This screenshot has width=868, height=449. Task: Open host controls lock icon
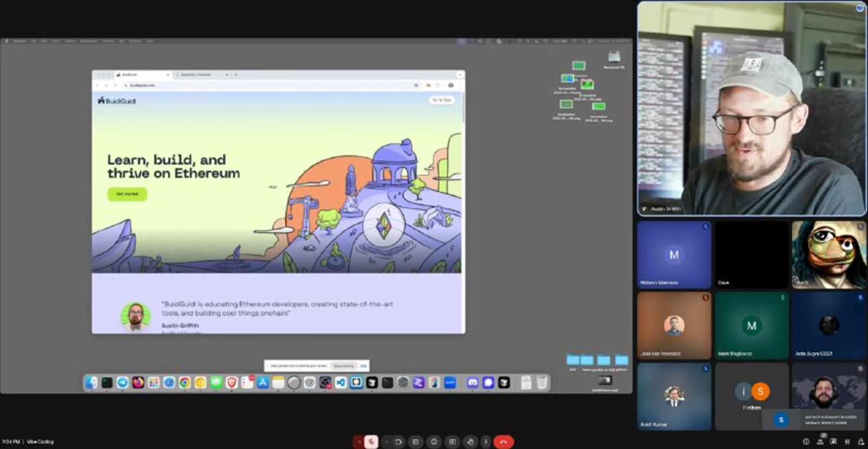[x=861, y=442]
